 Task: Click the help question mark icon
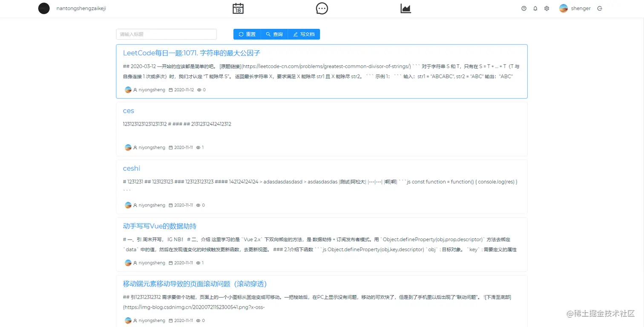pos(524,9)
